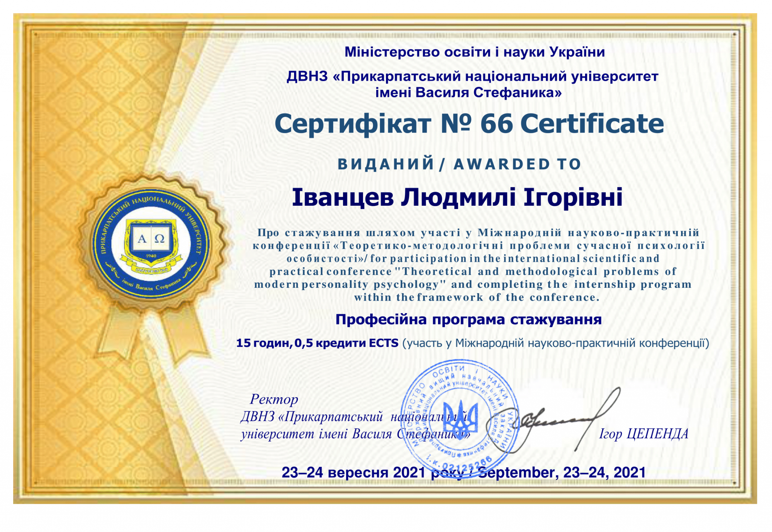Click the heading Сертифікат № 66 Certificate
This screenshot has width=772, height=532.
coord(469,124)
